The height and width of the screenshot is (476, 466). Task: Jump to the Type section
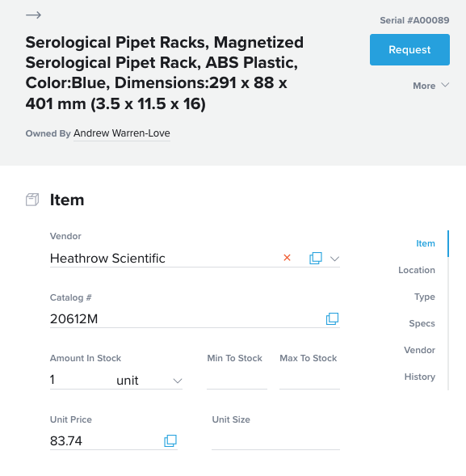pos(425,297)
